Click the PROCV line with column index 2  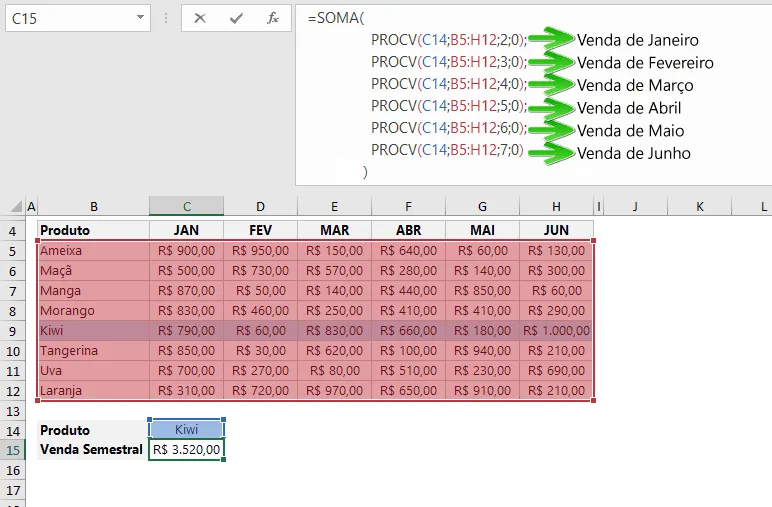pos(449,40)
